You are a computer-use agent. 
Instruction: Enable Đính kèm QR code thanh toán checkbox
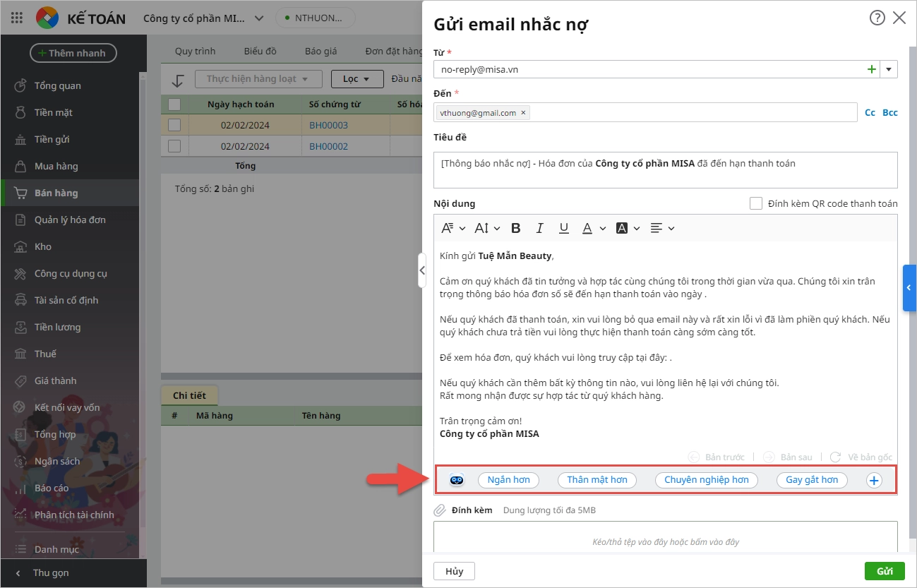coord(756,203)
